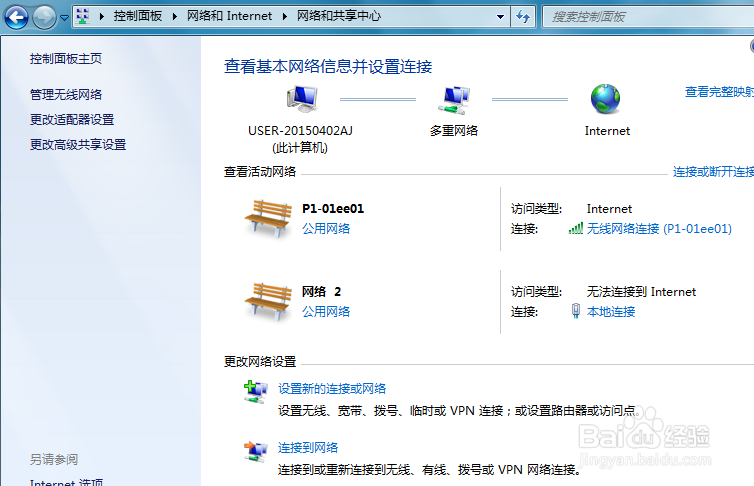Focus the 搜索控制面板 search box

648,17
